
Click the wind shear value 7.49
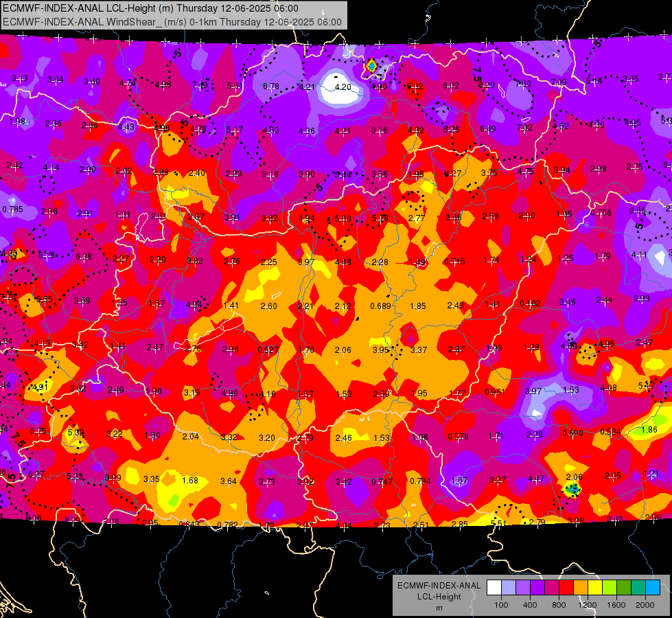200,84
